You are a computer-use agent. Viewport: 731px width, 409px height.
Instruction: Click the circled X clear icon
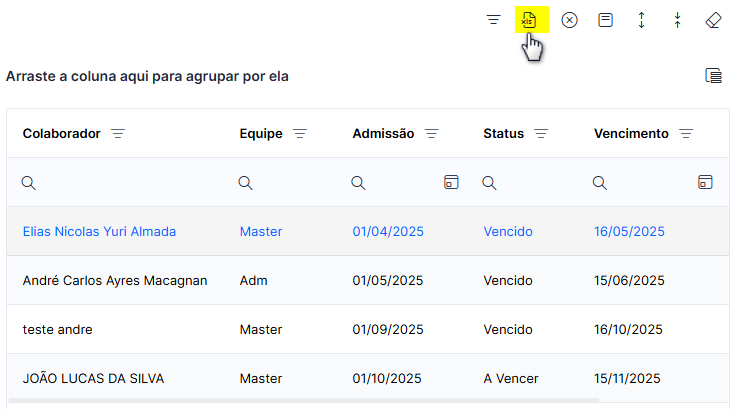pos(569,20)
